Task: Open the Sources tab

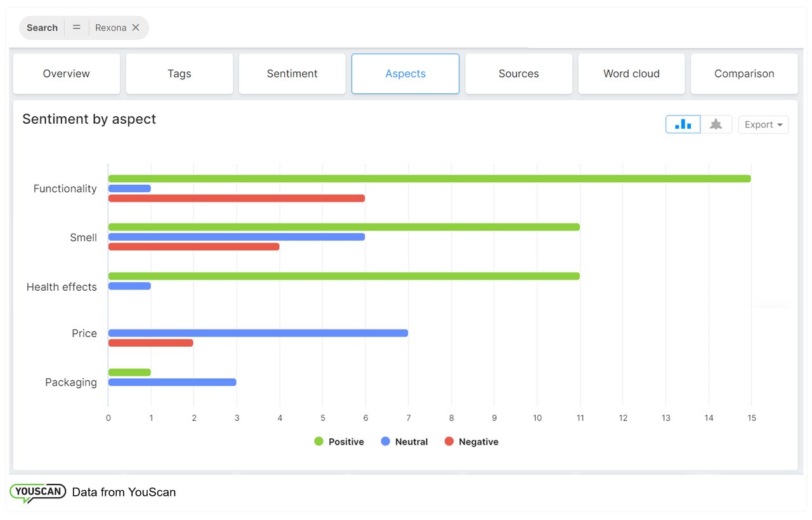Action: [x=518, y=74]
